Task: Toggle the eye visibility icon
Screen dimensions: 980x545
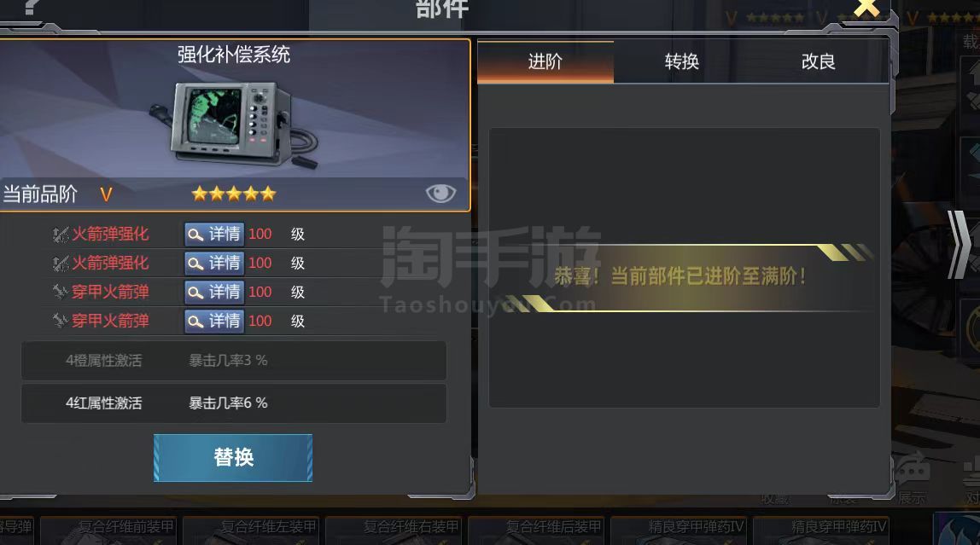Action: [440, 194]
